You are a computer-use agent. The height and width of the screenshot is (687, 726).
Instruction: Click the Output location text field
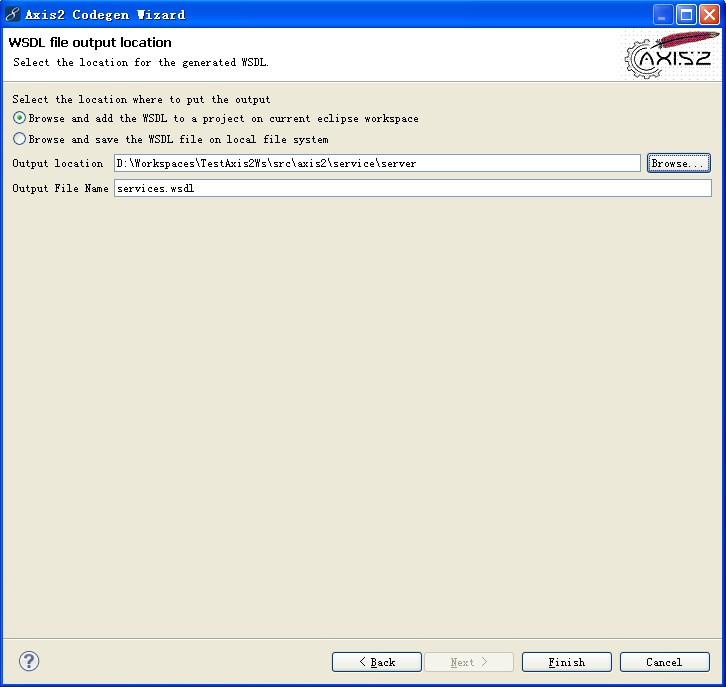(377, 163)
